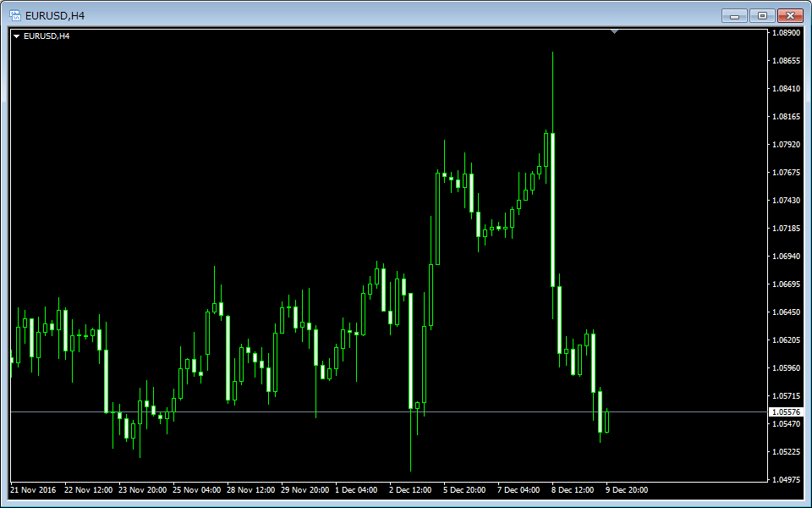Image resolution: width=812 pixels, height=508 pixels.
Task: Click price level 1.08655 on scale
Action: pyautogui.click(x=786, y=61)
